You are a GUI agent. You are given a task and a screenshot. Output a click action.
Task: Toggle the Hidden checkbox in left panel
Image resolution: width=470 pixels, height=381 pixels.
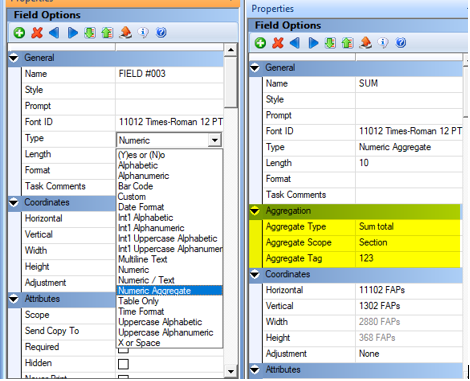point(123,364)
